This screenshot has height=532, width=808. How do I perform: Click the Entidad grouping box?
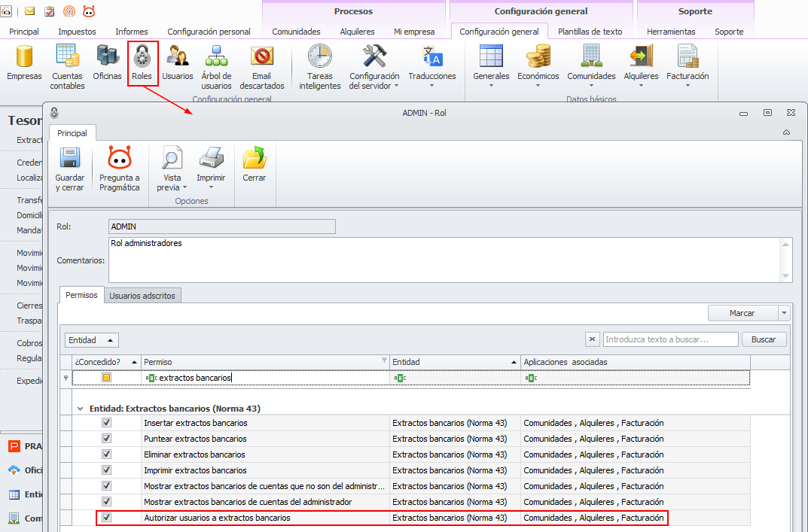[x=91, y=340]
